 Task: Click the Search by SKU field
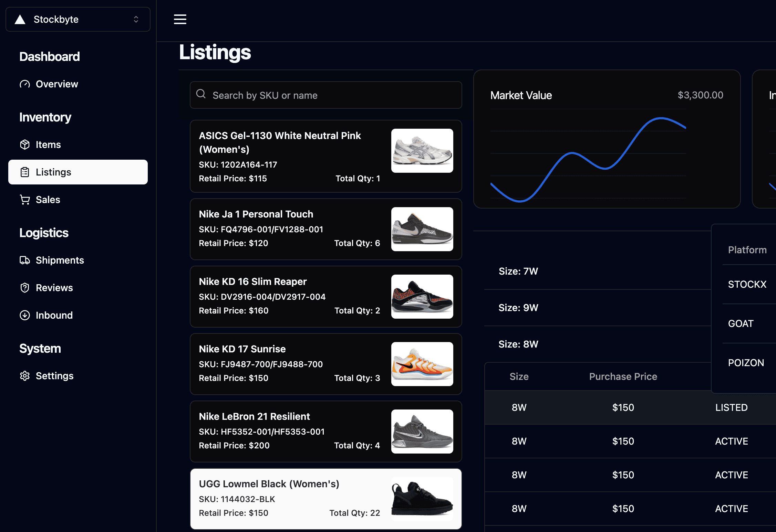[325, 95]
